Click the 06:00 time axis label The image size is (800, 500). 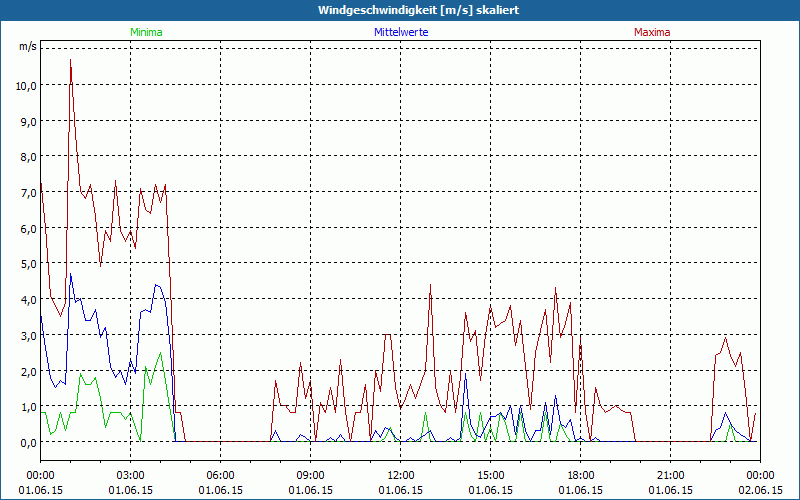coord(220,476)
